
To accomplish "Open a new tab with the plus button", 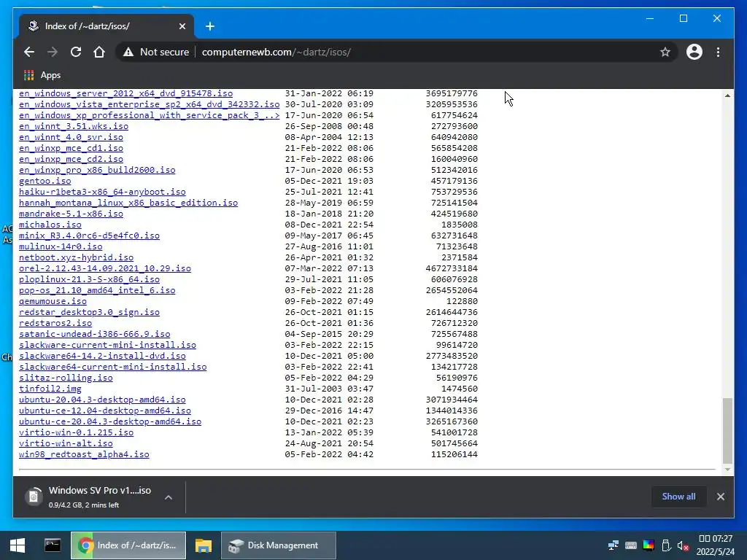I will tap(209, 26).
